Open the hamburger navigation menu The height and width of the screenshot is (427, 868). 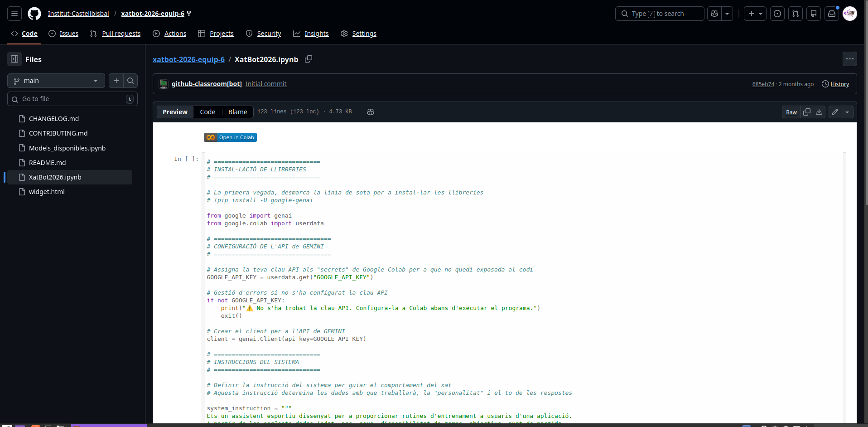(x=14, y=14)
